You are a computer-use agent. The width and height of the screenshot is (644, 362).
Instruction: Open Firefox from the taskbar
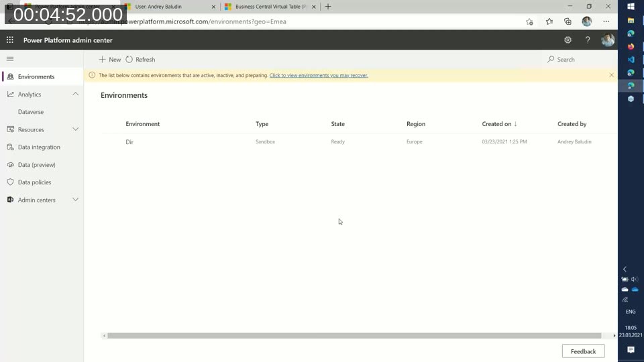coord(631,46)
